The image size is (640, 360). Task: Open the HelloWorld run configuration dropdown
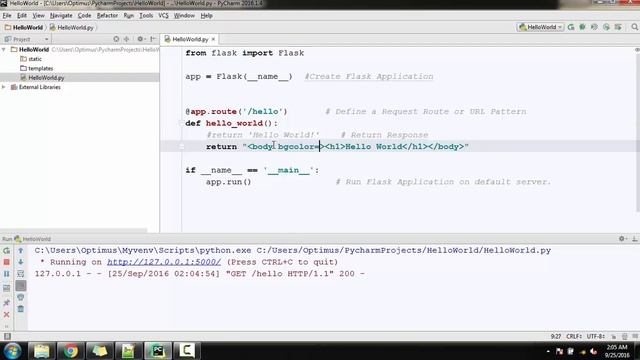(540, 27)
